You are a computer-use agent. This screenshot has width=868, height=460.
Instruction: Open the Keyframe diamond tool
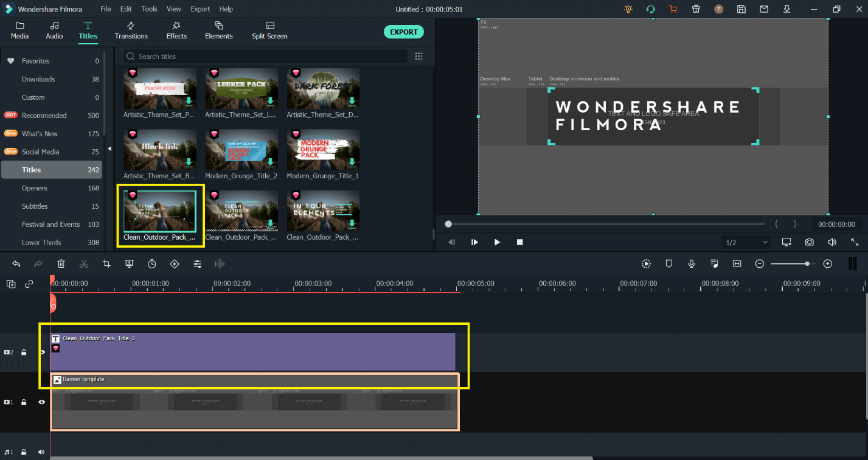point(175,263)
